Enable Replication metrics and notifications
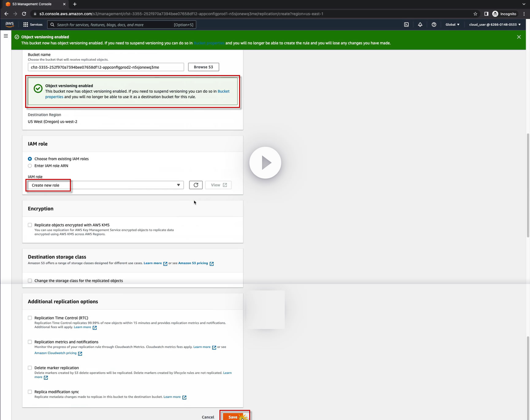Viewport: 530px width, 420px height. coord(30,342)
